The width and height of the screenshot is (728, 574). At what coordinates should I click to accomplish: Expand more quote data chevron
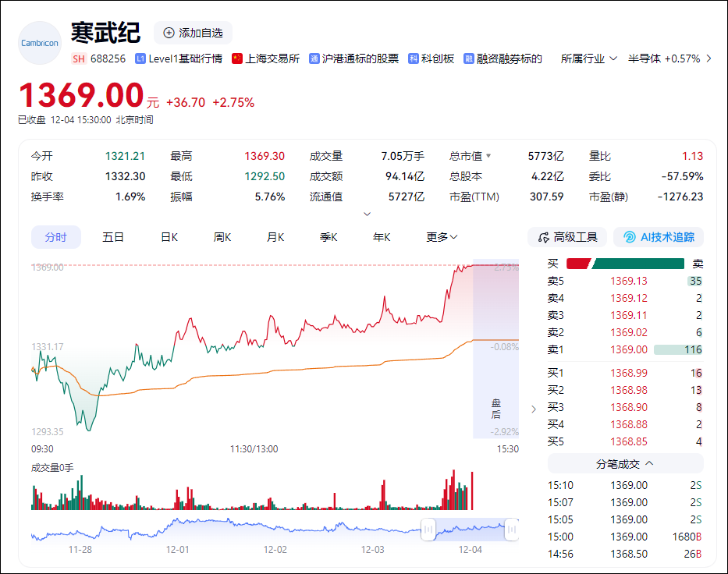click(367, 214)
